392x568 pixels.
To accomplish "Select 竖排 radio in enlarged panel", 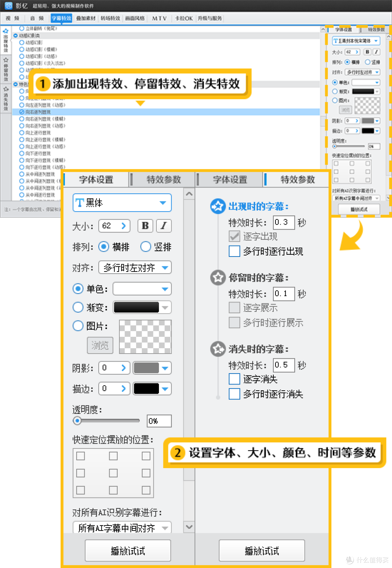I will point(146,247).
